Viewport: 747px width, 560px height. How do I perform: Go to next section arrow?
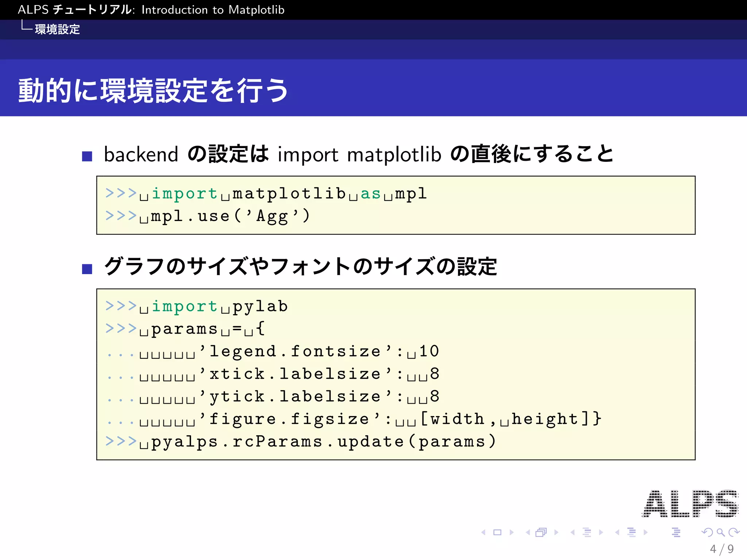pyautogui.click(x=646, y=532)
